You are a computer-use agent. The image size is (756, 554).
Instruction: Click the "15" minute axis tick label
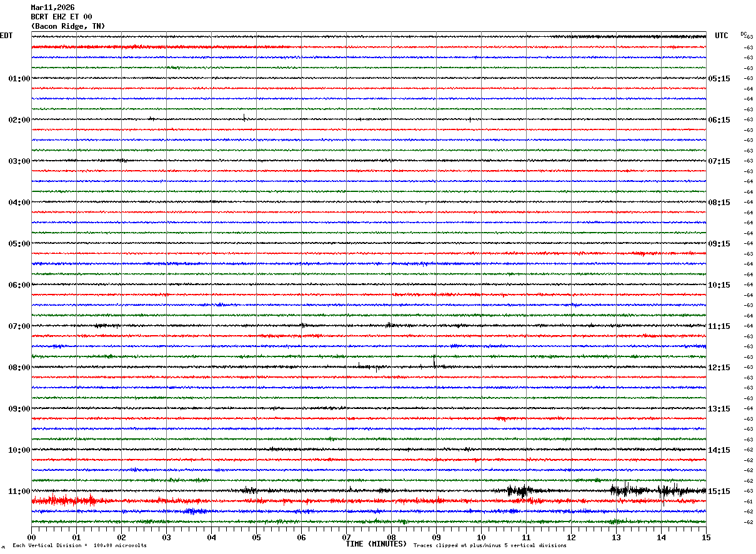point(706,538)
